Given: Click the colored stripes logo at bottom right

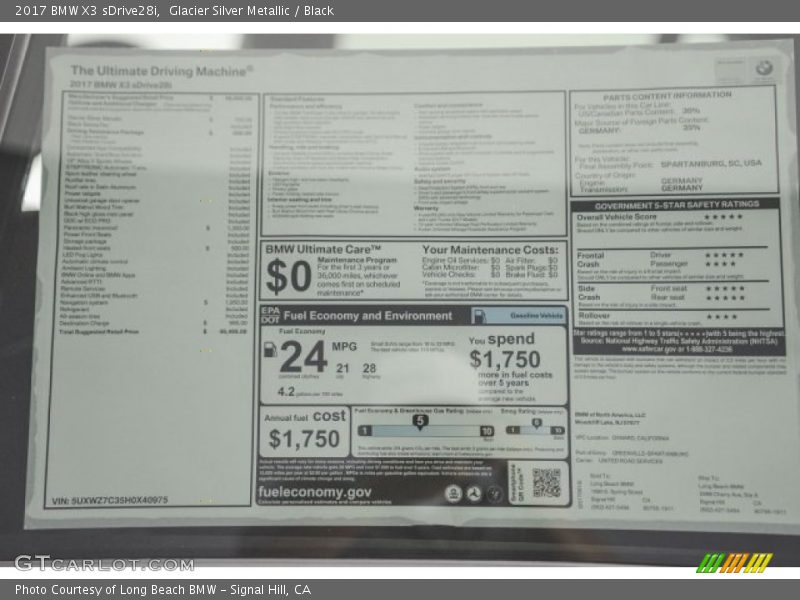Looking at the screenshot, I should point(734,562).
